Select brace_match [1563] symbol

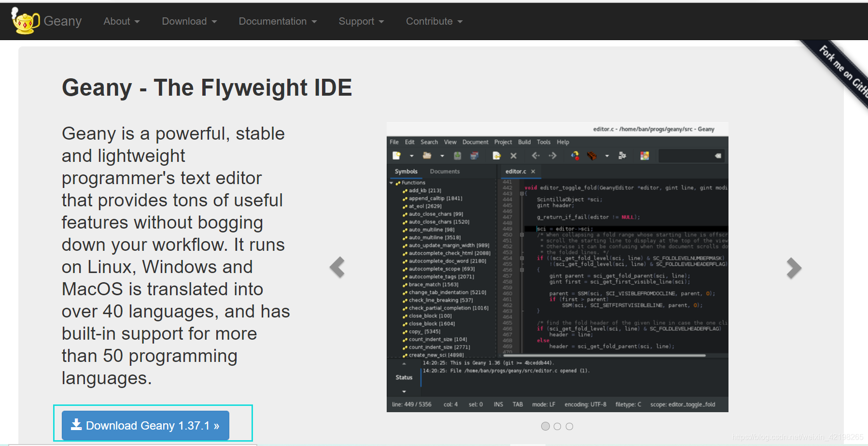433,285
